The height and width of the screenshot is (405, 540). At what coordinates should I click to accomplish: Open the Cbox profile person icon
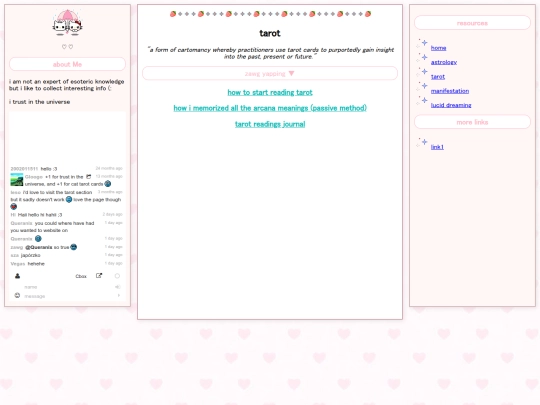18,276
